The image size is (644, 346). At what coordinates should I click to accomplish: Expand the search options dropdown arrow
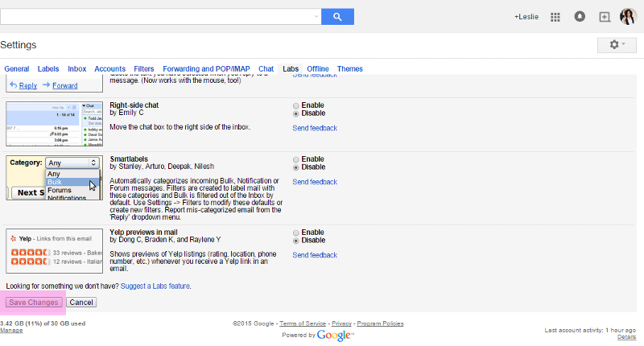(316, 17)
